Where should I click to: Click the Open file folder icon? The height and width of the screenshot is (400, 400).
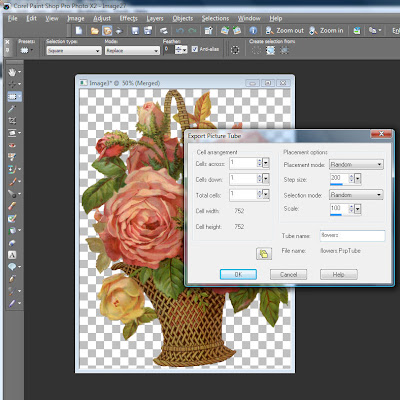coord(95,31)
